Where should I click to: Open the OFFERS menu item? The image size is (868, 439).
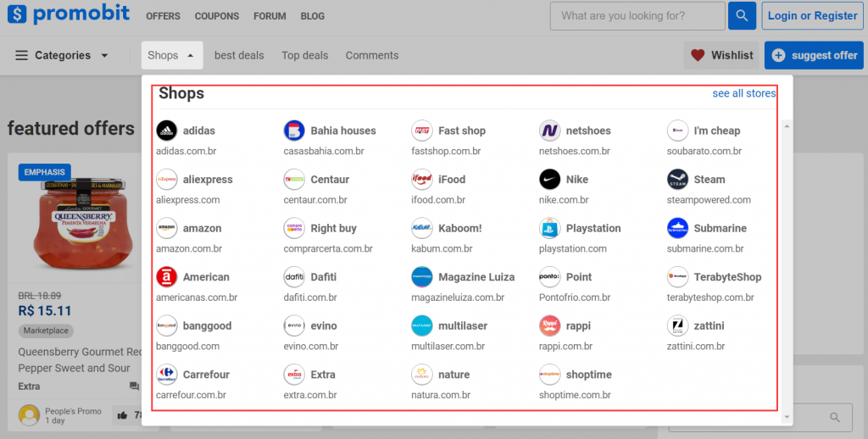pyautogui.click(x=164, y=16)
